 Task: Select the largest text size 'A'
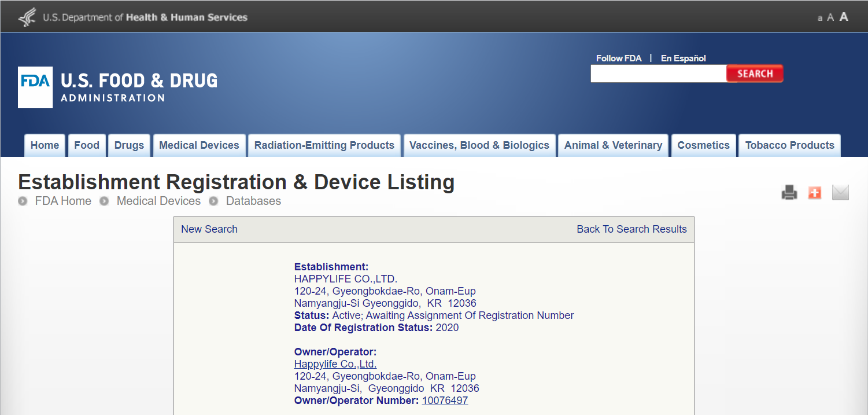844,17
